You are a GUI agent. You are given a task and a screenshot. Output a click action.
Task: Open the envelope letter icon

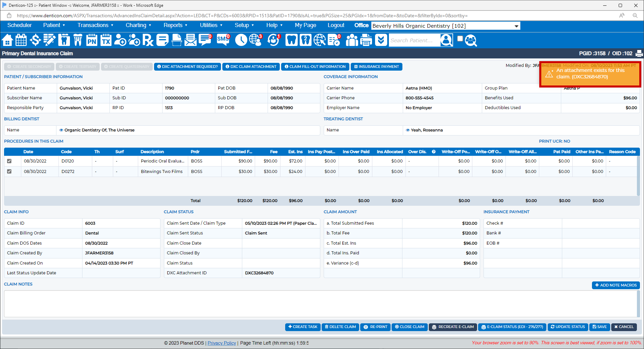click(191, 40)
